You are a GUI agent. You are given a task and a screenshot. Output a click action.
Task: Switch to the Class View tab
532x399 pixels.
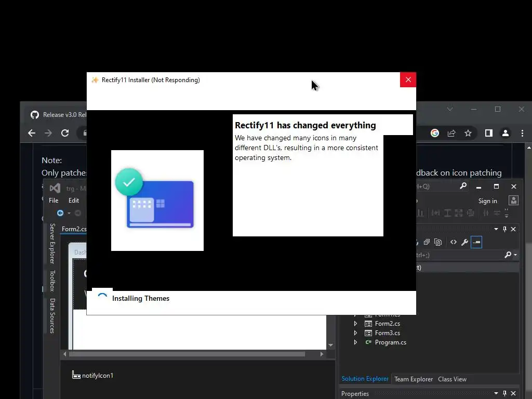click(453, 379)
